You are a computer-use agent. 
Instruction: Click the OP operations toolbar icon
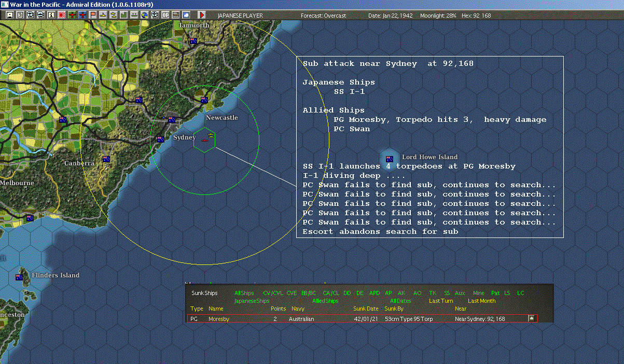165,15
